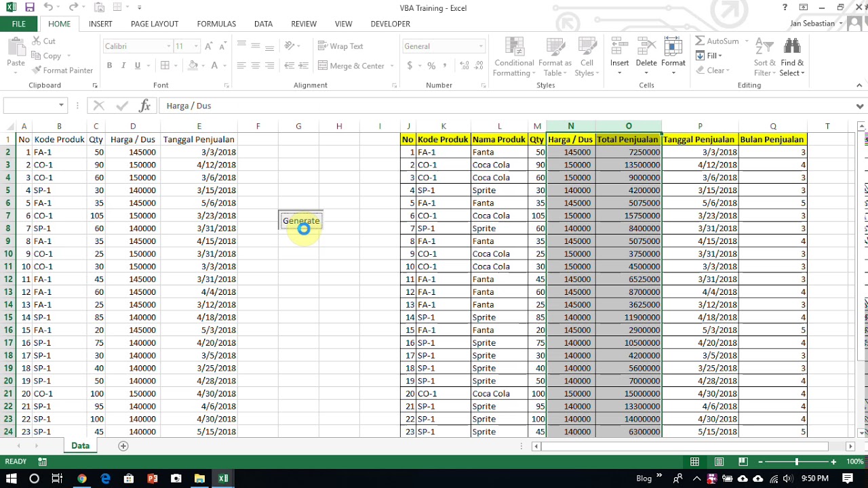Middle-align the cell content
The width and height of the screenshot is (868, 488).
point(256,46)
